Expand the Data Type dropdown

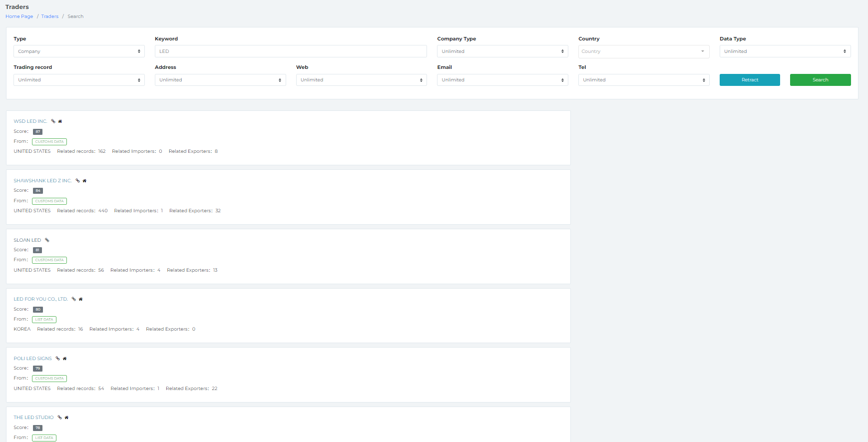pyautogui.click(x=785, y=51)
